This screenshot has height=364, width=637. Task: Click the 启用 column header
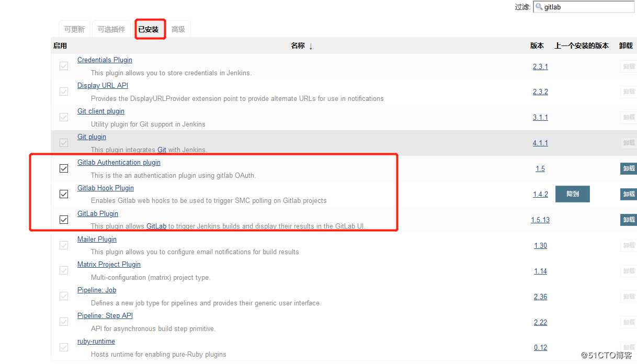click(x=60, y=46)
